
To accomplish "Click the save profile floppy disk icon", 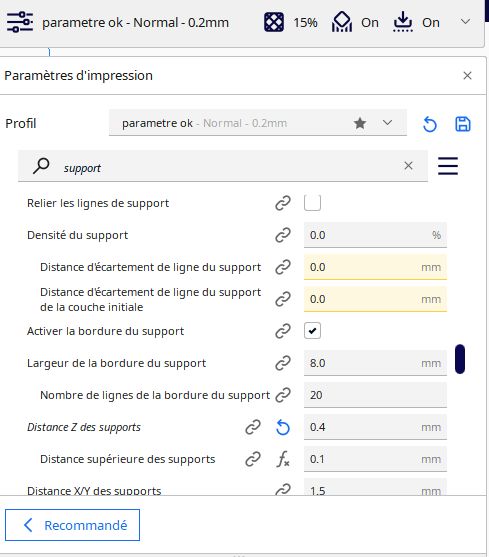I will click(463, 124).
